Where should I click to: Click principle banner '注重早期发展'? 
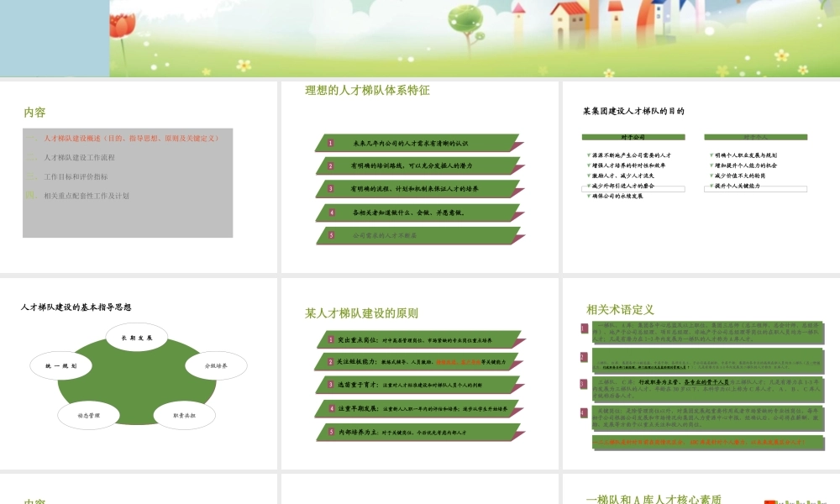point(421,409)
